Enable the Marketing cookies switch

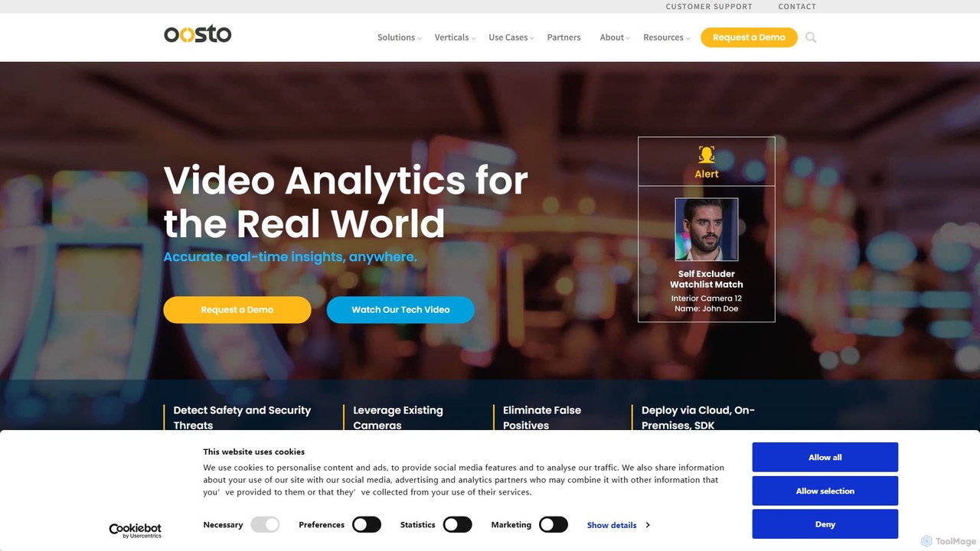554,525
